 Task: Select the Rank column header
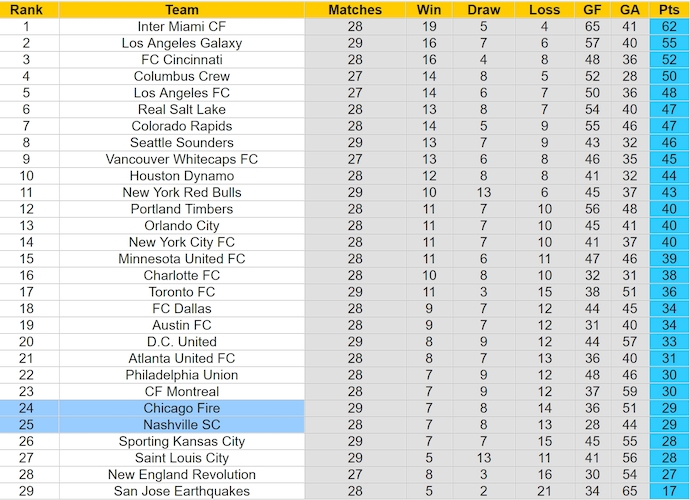click(x=26, y=10)
